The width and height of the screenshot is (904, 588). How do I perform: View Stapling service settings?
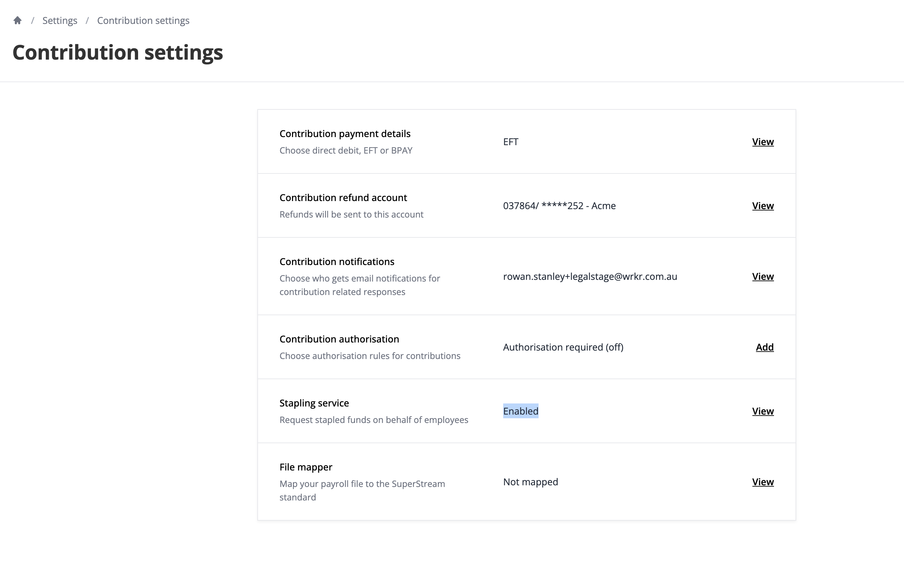(x=763, y=411)
